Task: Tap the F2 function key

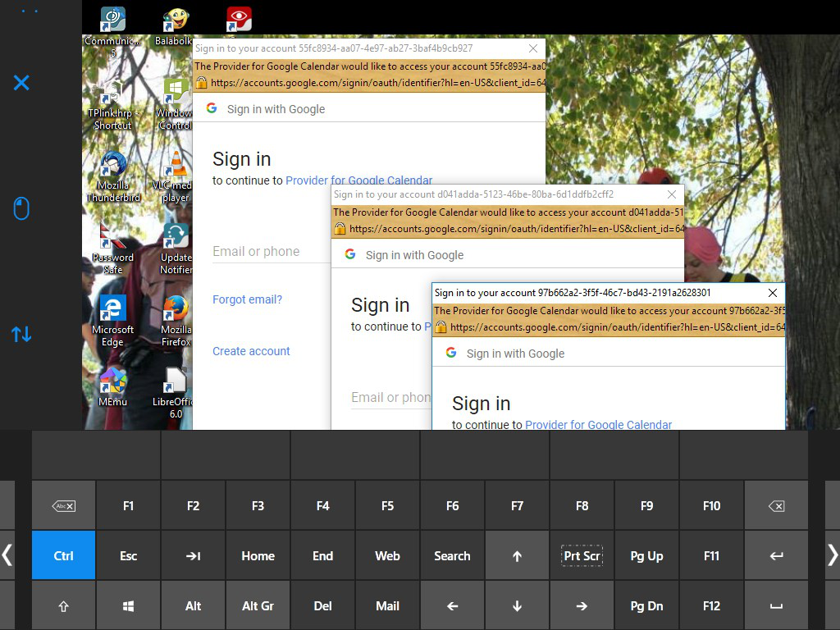Action: 193,505
